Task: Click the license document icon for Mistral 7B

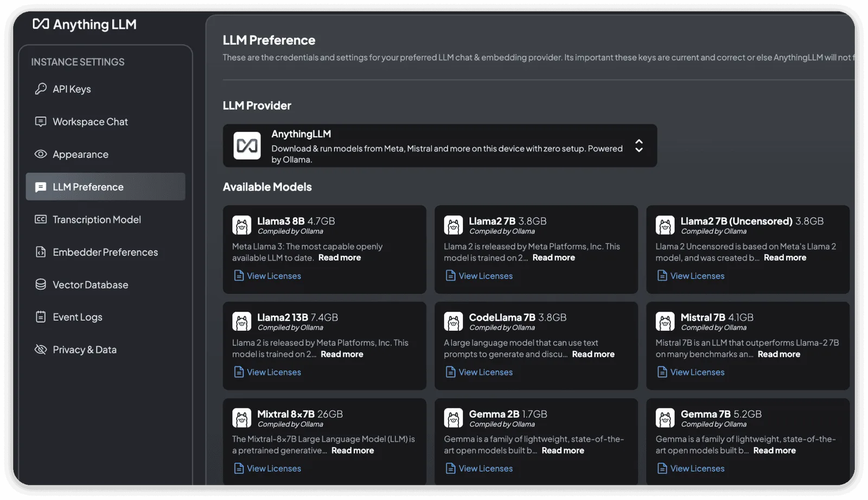Action: pyautogui.click(x=662, y=372)
